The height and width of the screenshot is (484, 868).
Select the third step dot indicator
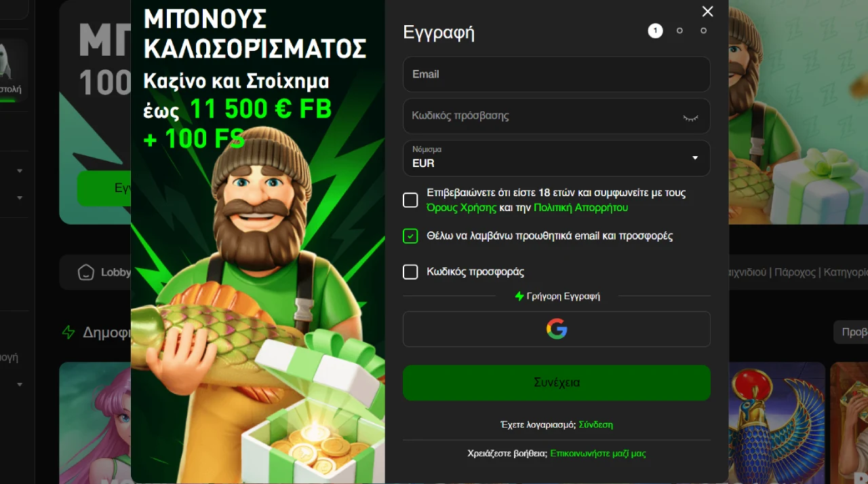[x=703, y=31]
